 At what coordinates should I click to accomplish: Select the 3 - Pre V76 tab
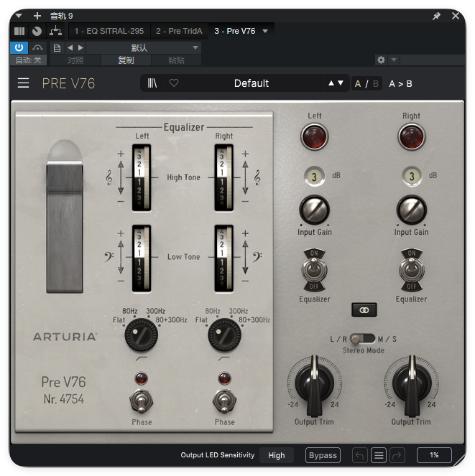[234, 31]
